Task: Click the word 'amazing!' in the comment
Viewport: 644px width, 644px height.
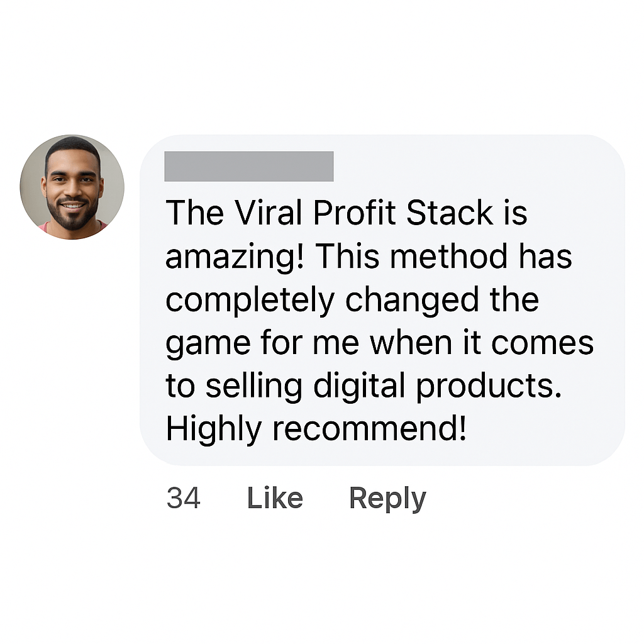Action: pyautogui.click(x=235, y=257)
